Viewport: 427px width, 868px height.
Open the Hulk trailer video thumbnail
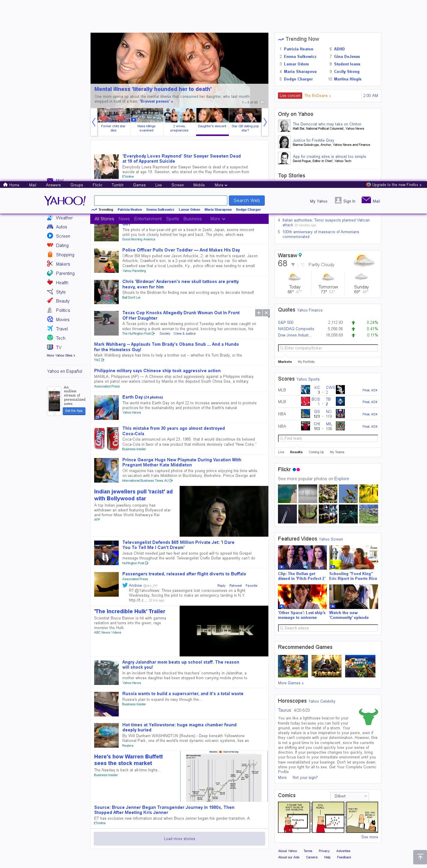pos(224,631)
